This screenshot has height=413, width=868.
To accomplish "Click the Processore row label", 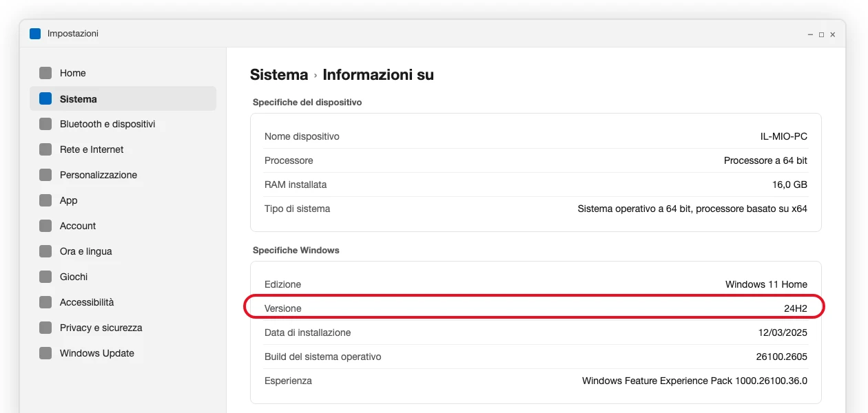I will tap(289, 160).
